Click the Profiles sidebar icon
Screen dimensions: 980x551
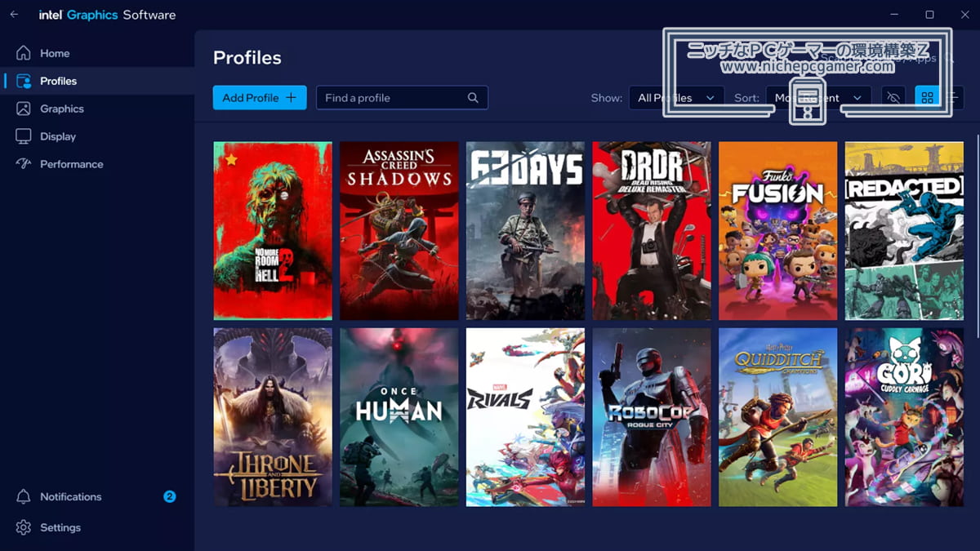coord(24,81)
